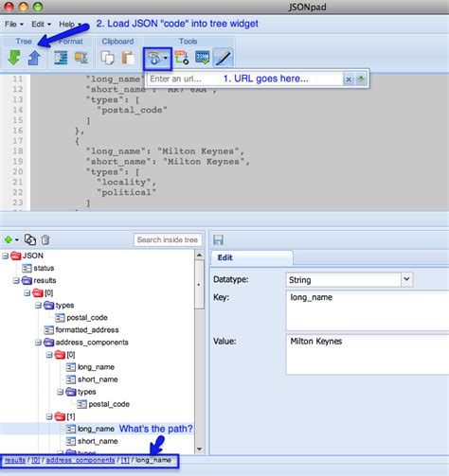Click the load from URL tool icon
449x476 pixels.
click(x=154, y=59)
